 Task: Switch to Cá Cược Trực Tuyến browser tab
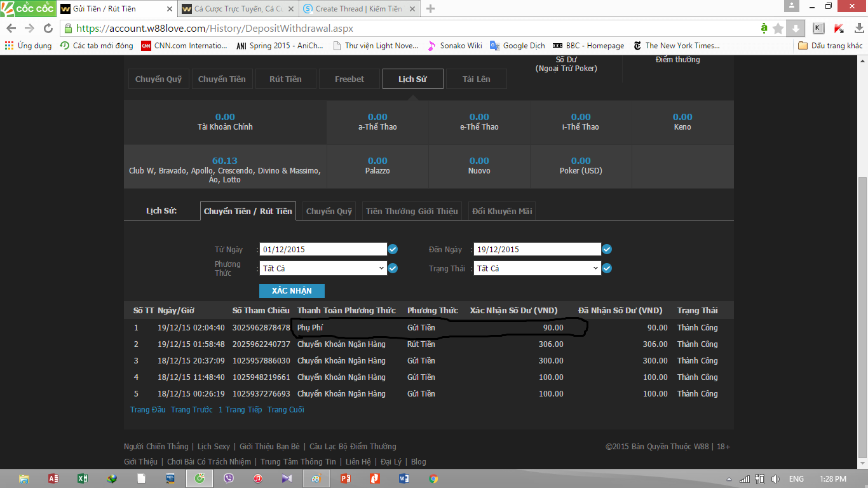(238, 9)
